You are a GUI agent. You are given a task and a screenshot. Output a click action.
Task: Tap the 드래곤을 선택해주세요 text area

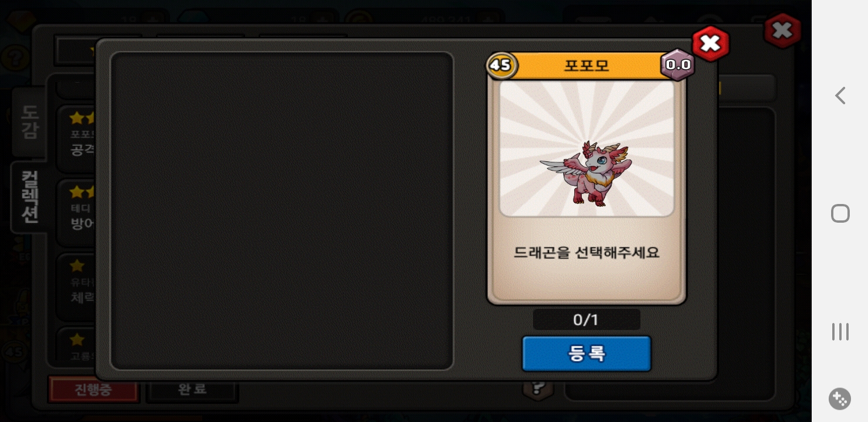[x=586, y=253]
